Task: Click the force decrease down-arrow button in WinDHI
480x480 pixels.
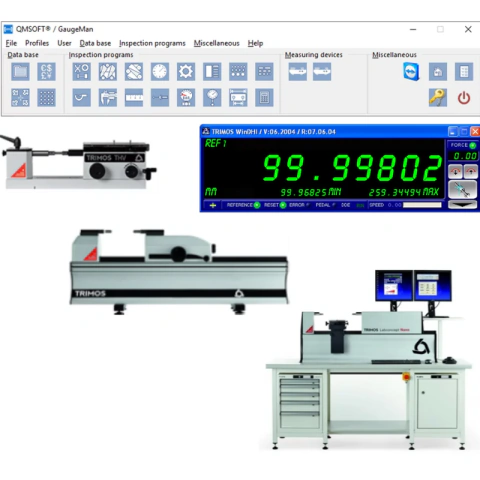Action: pyautogui.click(x=455, y=171)
